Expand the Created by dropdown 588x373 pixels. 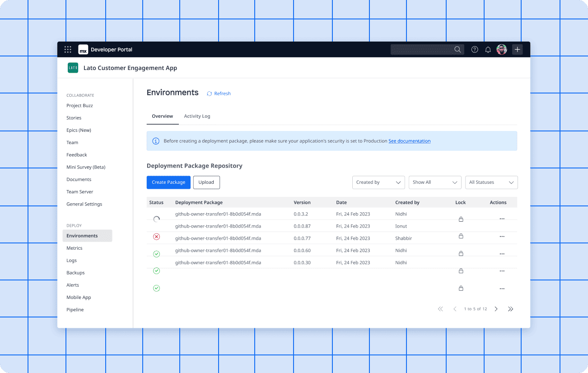pyautogui.click(x=378, y=182)
